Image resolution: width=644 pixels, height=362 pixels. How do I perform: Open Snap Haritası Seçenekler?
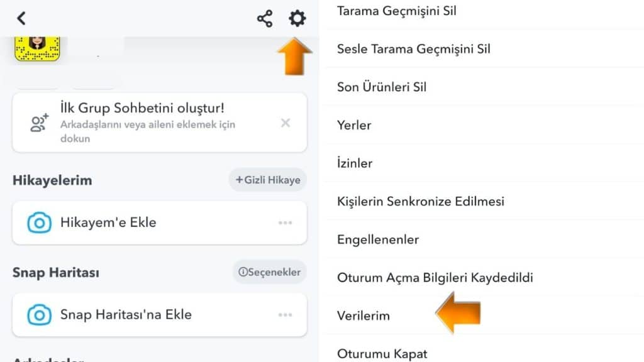point(269,272)
